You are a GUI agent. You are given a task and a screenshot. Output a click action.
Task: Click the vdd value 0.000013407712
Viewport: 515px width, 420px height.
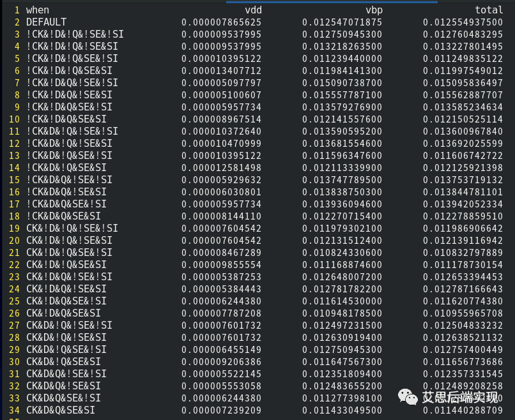pyautogui.click(x=221, y=71)
